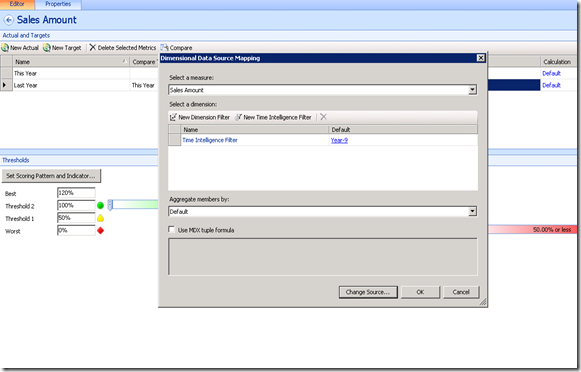Enable Use MDX tuple formula checkbox
Viewport: 581px width, 372px height.
tap(171, 229)
